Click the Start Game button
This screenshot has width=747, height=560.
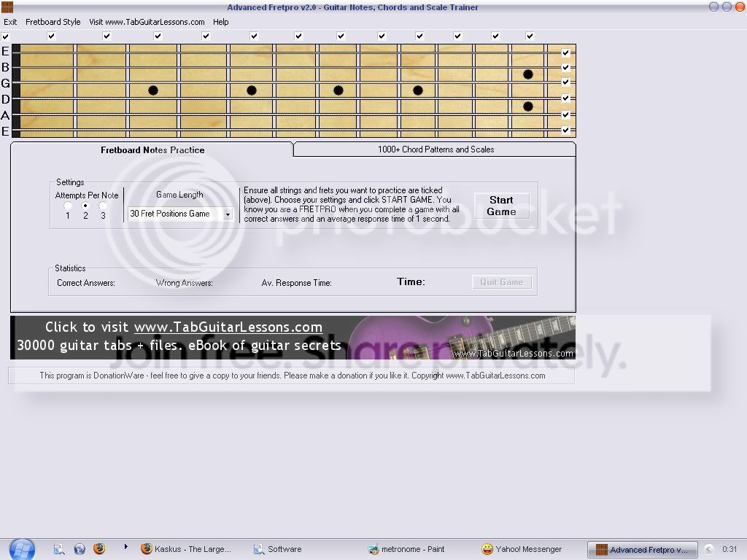point(501,206)
